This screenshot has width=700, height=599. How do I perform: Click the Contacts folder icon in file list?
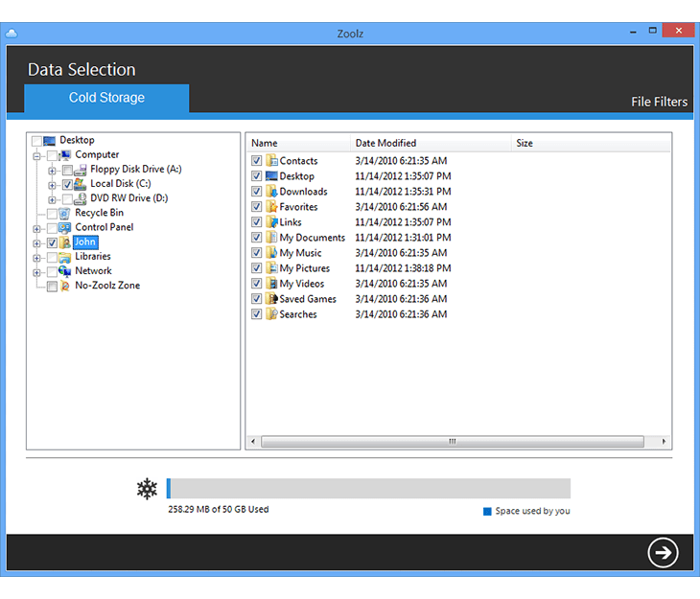coord(272,161)
